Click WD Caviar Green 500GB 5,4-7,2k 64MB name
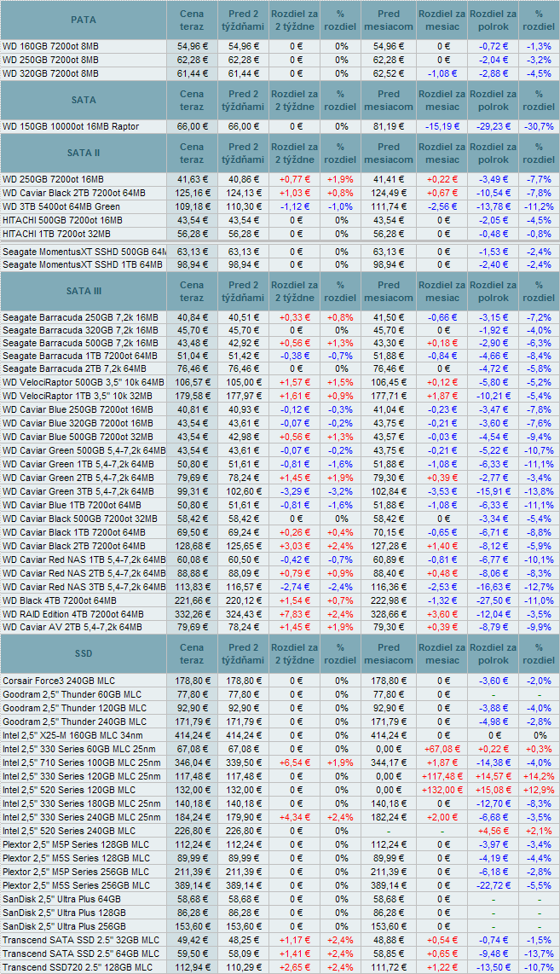The height and width of the screenshot is (974, 560). tap(84, 450)
